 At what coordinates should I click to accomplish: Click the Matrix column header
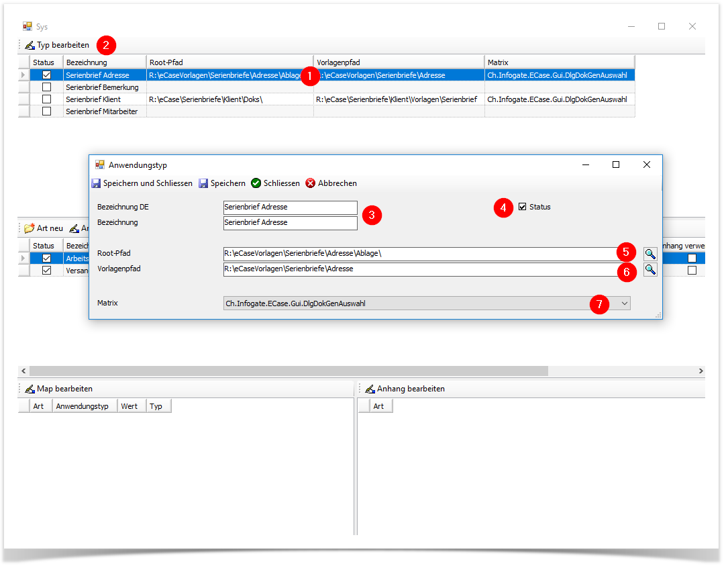click(x=560, y=62)
